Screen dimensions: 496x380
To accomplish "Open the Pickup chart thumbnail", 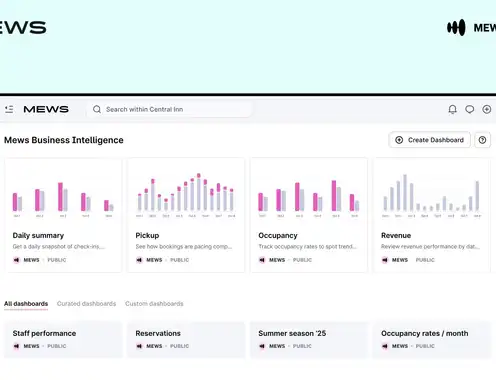I will point(186,195).
